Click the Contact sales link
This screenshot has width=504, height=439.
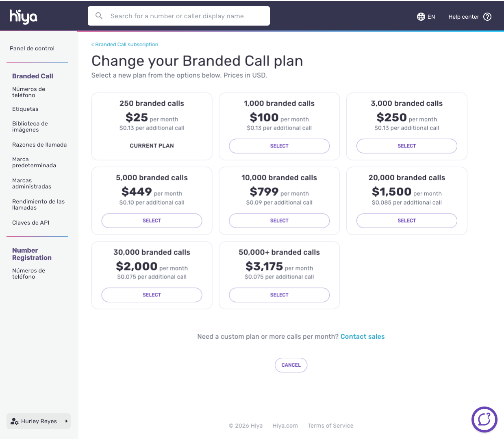362,337
